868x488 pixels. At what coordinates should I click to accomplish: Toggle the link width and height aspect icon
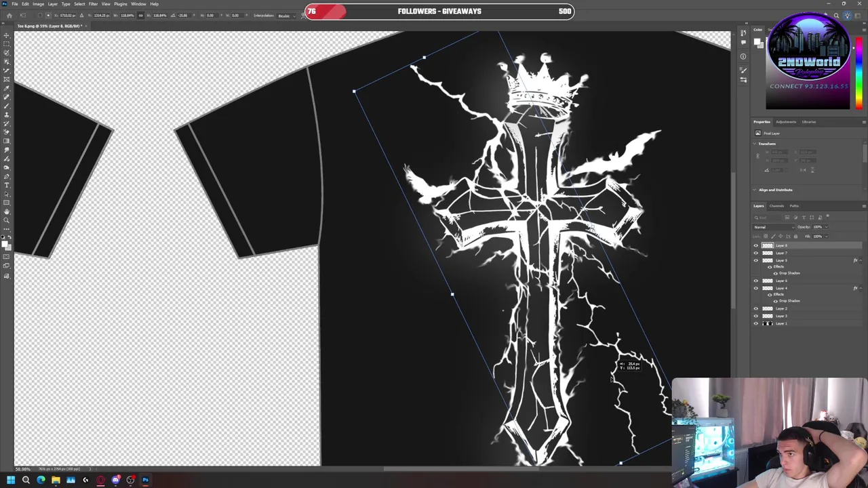pyautogui.click(x=141, y=16)
